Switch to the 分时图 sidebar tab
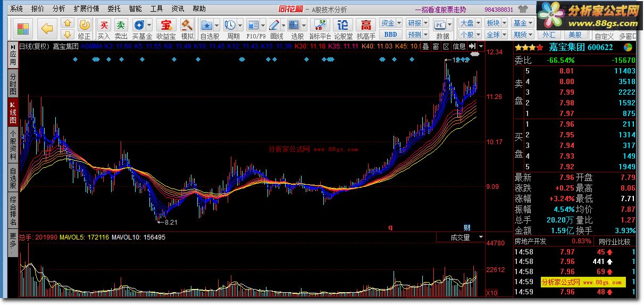The width and height of the screenshot is (644, 305). click(13, 84)
